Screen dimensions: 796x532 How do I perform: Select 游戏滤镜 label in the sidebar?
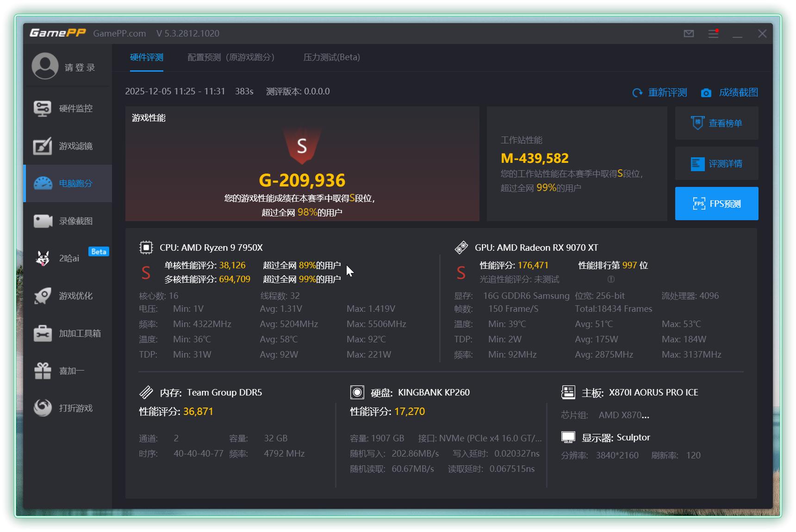click(76, 146)
